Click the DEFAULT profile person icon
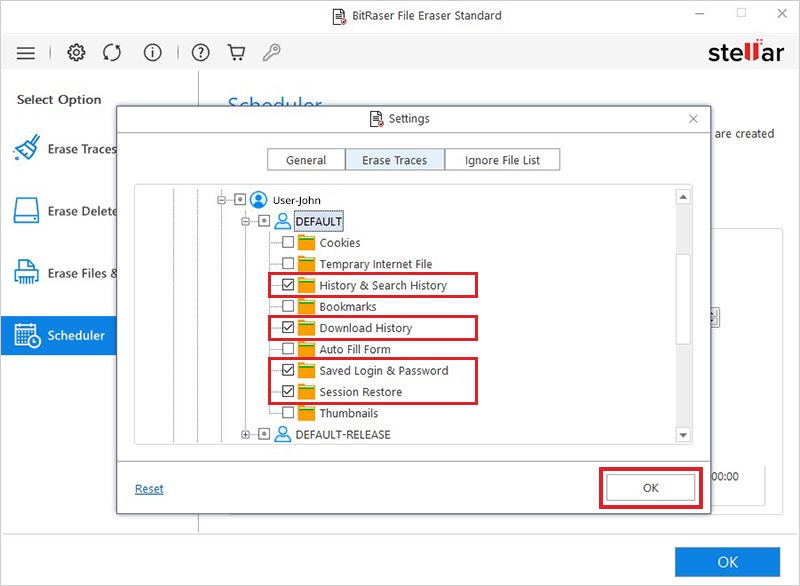The image size is (800, 586). [x=283, y=221]
